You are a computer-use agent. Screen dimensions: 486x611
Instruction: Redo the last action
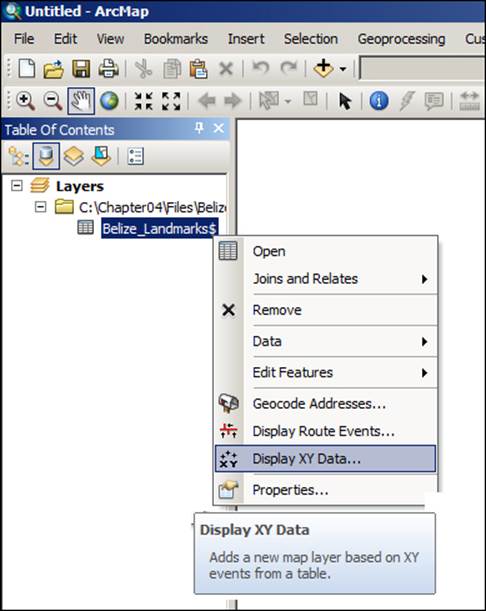(288, 68)
